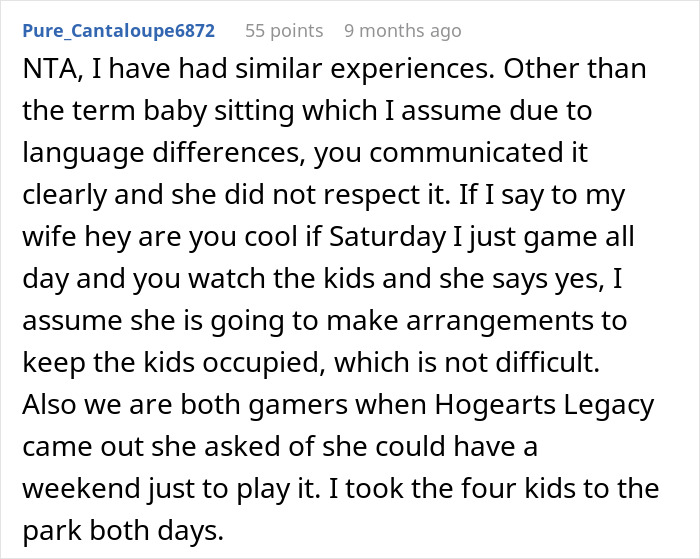The image size is (700, 559).
Task: Click the word 'weekend' in comment
Action: point(82,488)
